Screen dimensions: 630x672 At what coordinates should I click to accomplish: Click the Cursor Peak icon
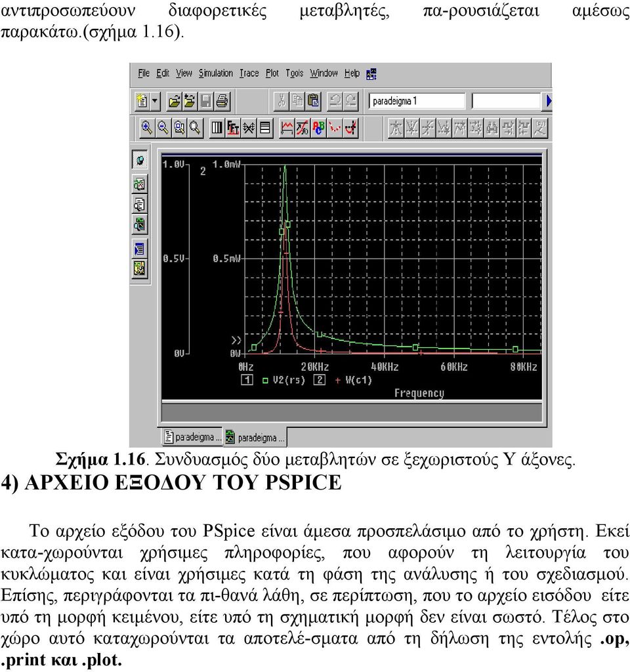(x=395, y=128)
